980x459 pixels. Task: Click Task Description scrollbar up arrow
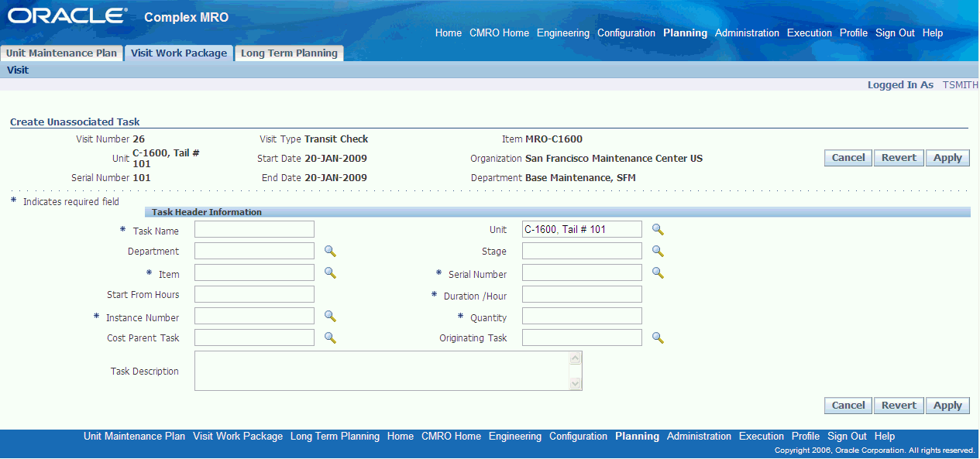tap(575, 358)
